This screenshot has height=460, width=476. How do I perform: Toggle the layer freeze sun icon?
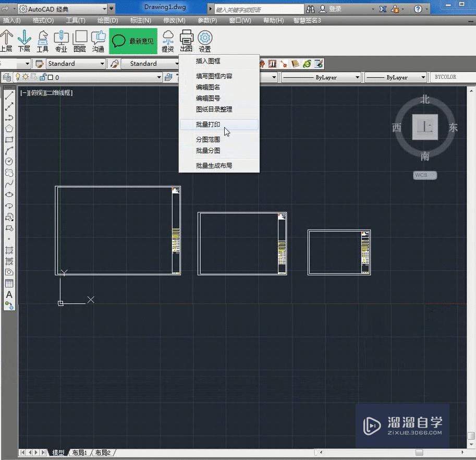click(26, 76)
